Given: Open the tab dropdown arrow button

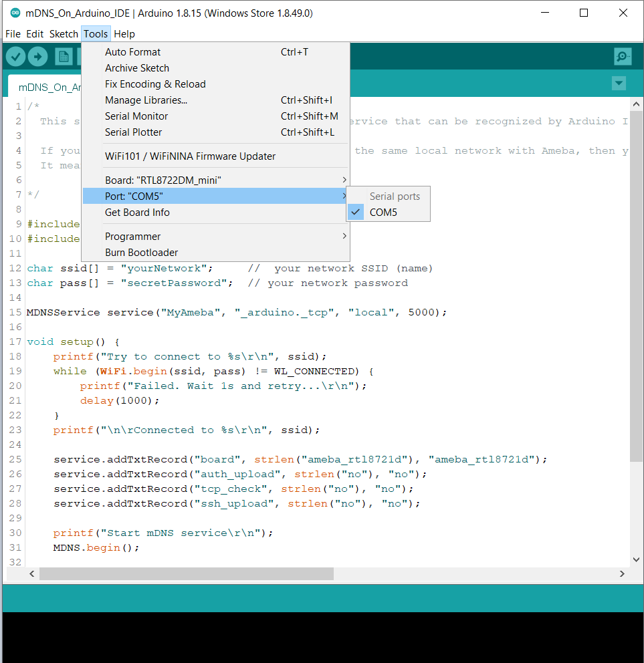Looking at the screenshot, I should point(619,84).
